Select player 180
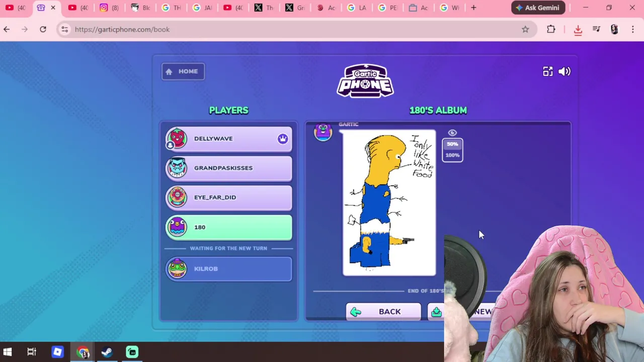Image resolution: width=644 pixels, height=362 pixels. (229, 227)
